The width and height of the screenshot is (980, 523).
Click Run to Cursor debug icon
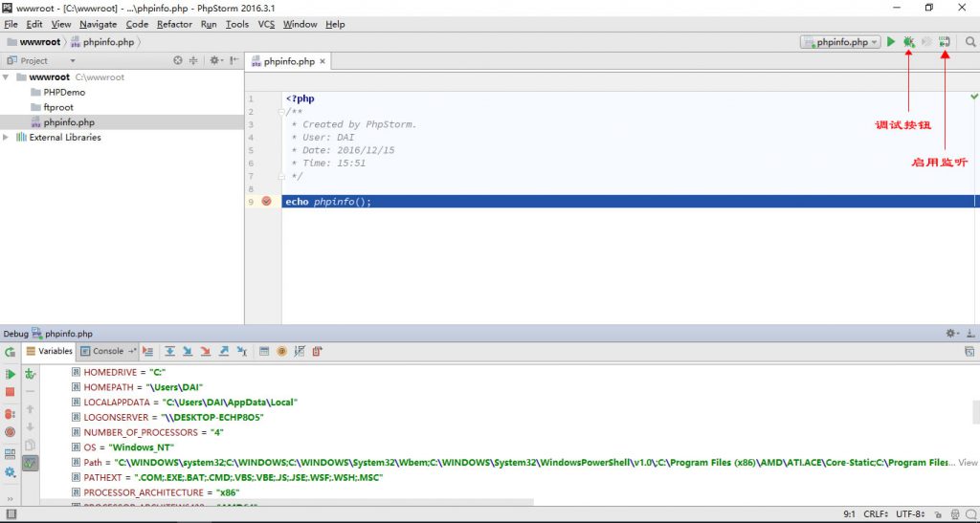(x=242, y=351)
